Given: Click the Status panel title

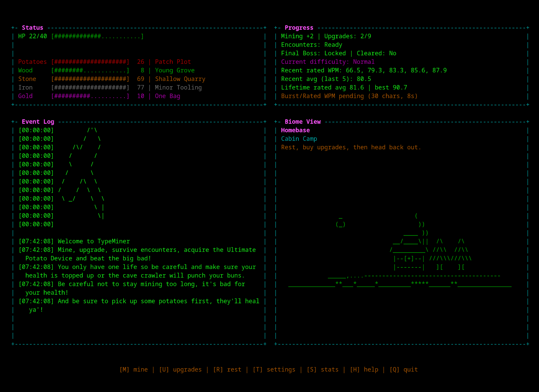Looking at the screenshot, I should click(x=32, y=28).
